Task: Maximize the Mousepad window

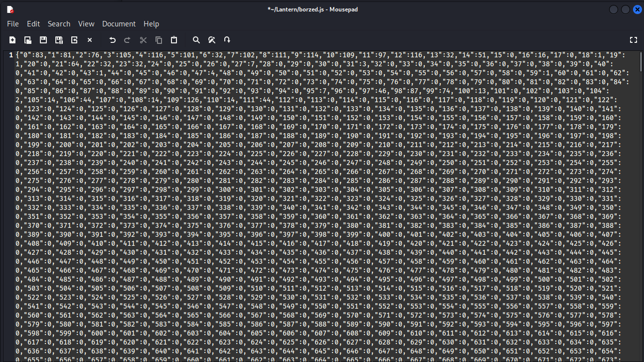Action: pos(625,9)
